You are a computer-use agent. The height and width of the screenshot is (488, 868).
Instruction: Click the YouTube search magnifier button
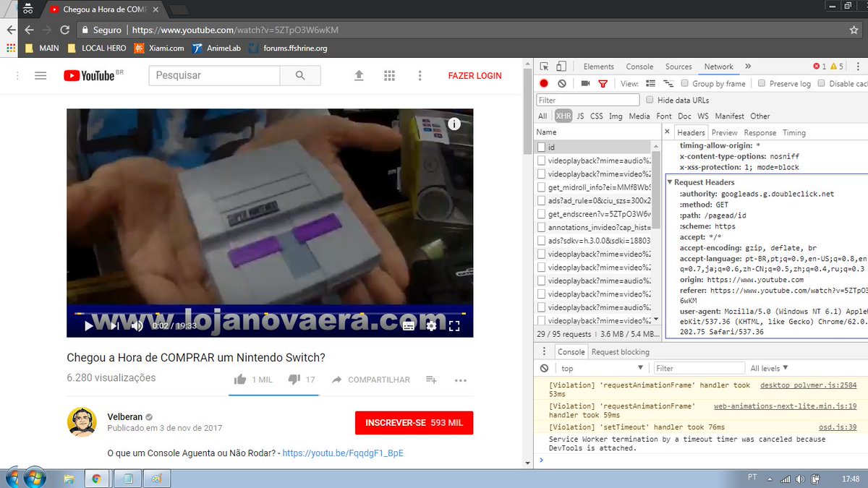click(x=301, y=75)
